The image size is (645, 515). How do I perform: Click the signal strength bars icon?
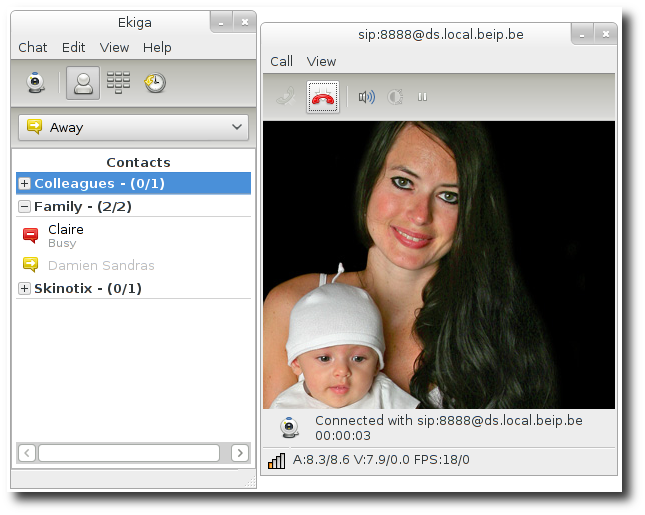(x=277, y=460)
